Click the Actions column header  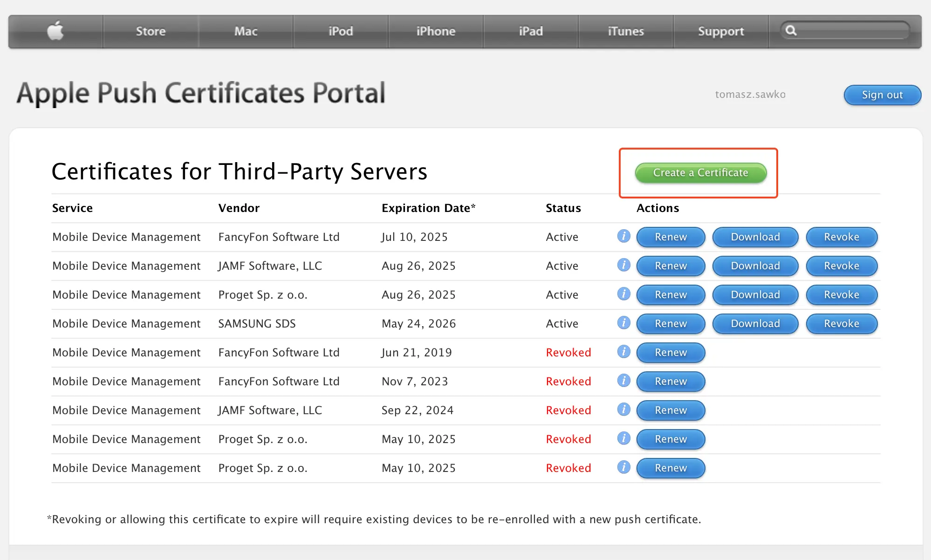[657, 208]
